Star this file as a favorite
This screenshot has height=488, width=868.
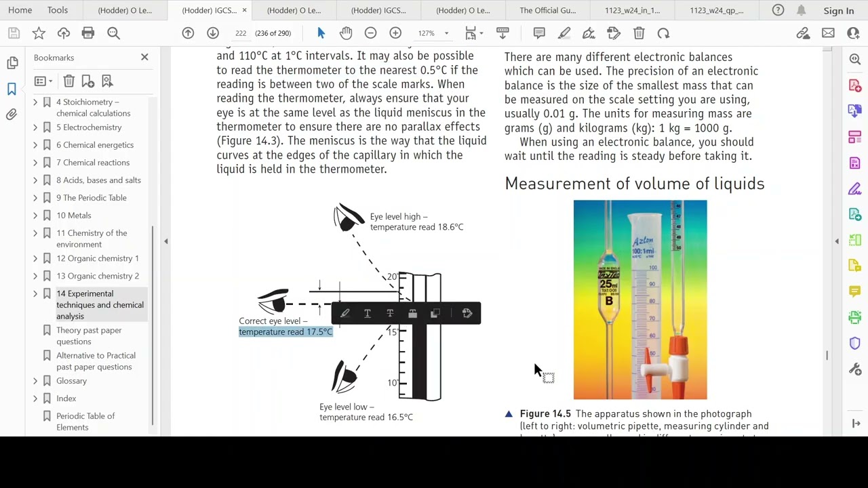pyautogui.click(x=39, y=33)
